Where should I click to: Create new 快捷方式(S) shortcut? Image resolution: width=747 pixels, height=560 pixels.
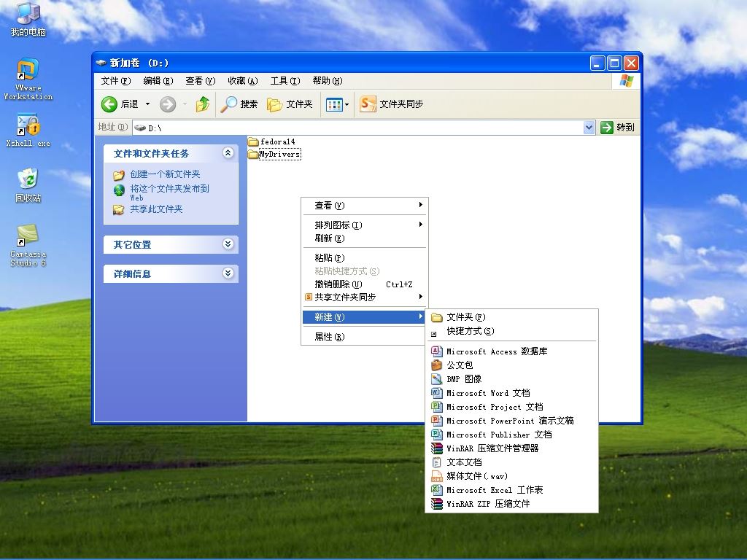[x=511, y=331]
